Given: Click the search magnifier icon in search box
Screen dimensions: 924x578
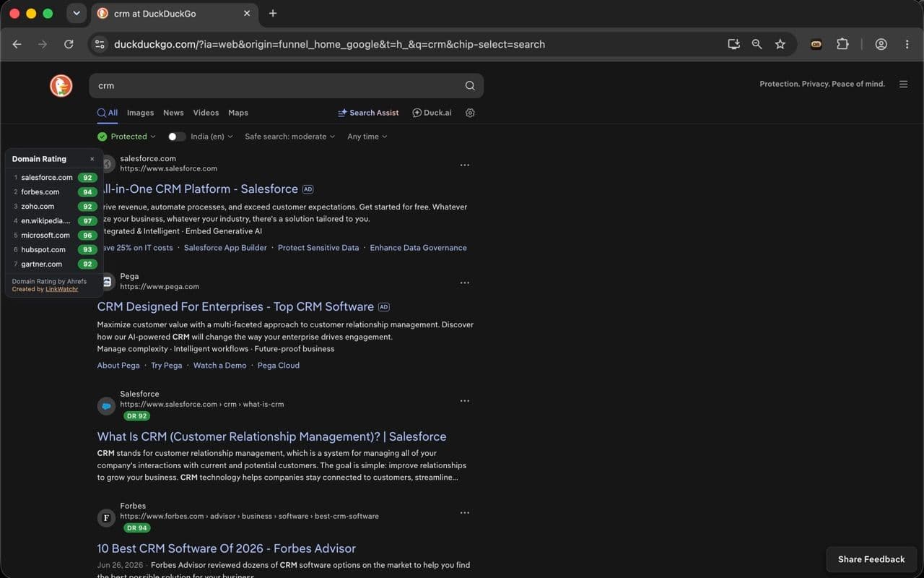Looking at the screenshot, I should pos(470,85).
